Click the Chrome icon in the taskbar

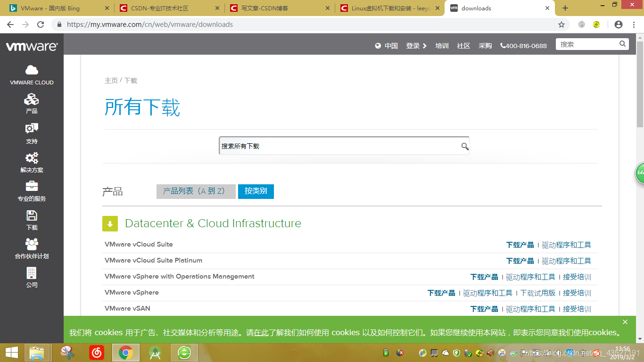(125, 353)
